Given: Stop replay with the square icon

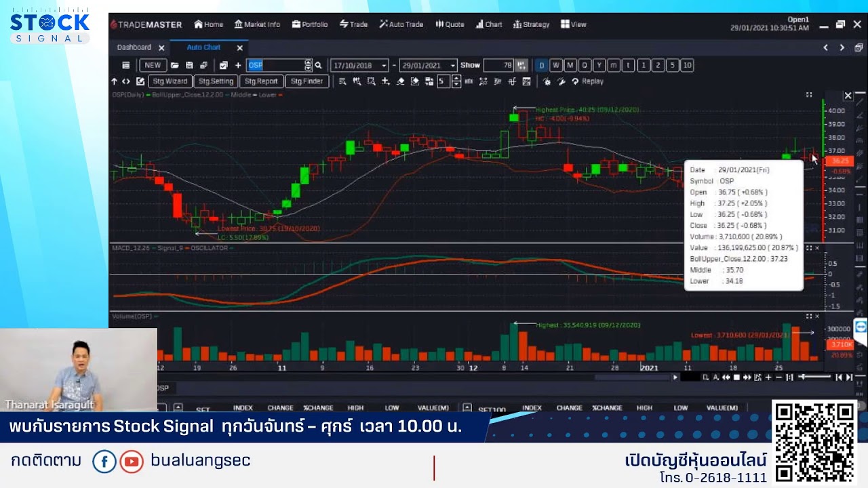Looking at the screenshot, I should coord(736,378).
